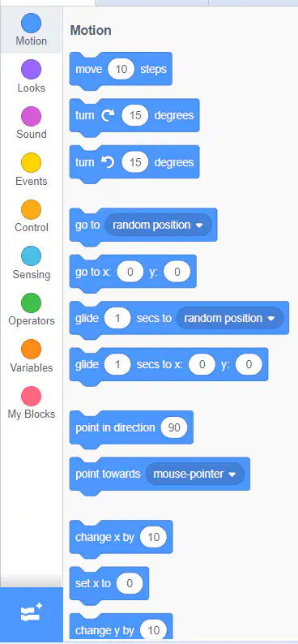Select the Sensing category circle
298x644 pixels.
pyautogui.click(x=31, y=255)
